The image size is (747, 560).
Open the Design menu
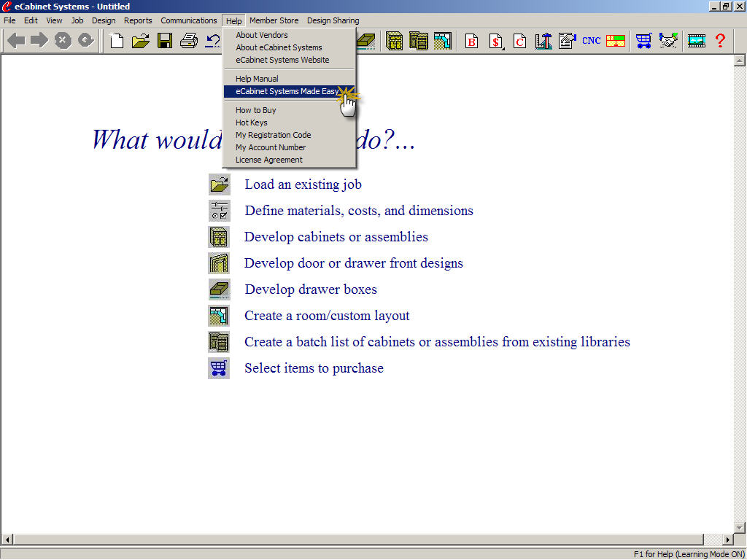point(104,20)
